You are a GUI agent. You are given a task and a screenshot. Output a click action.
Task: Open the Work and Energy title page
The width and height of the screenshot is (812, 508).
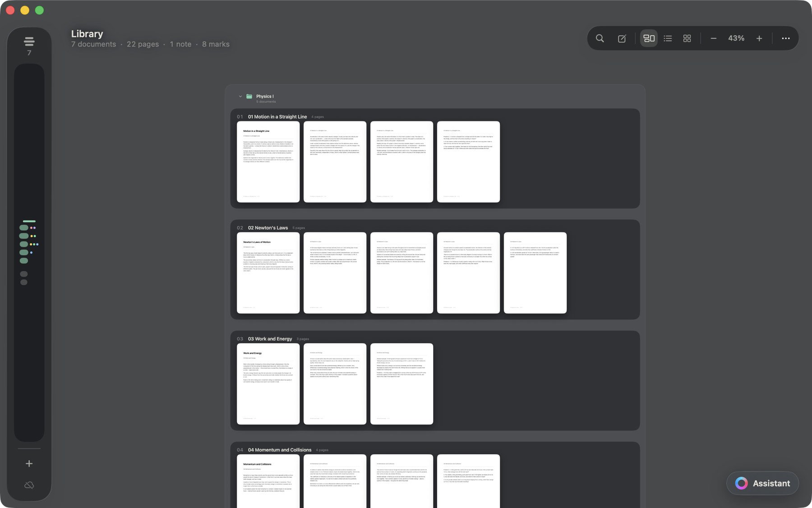pos(268,384)
